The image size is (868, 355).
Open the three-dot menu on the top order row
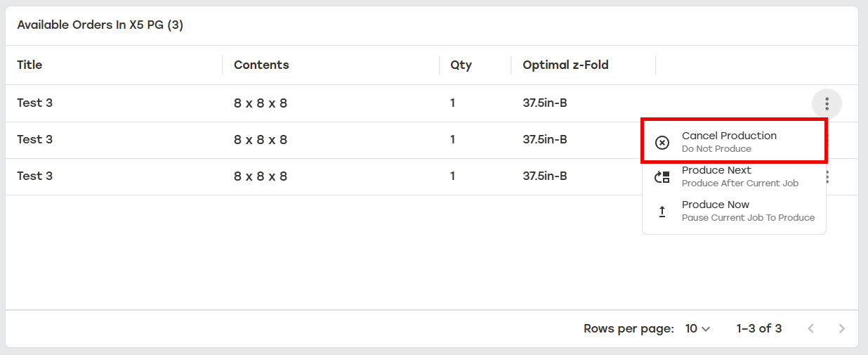tap(827, 104)
